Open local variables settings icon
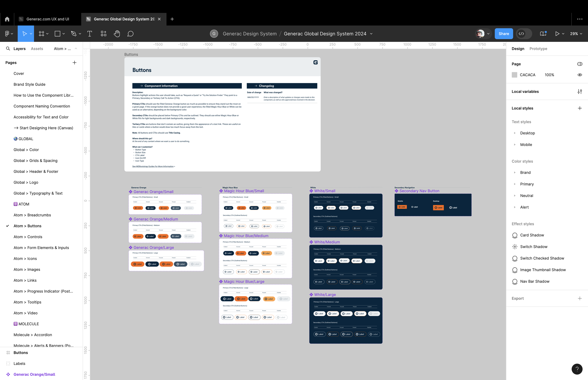 point(580,91)
